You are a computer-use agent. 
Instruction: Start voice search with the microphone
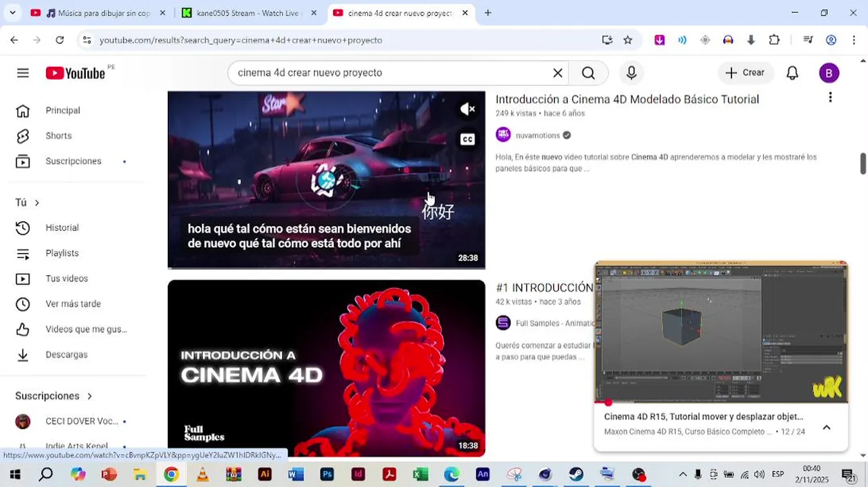coord(631,73)
